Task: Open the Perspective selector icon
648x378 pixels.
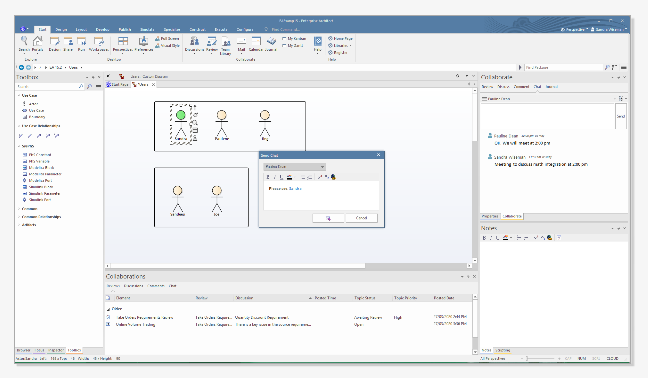Action: 123,43
